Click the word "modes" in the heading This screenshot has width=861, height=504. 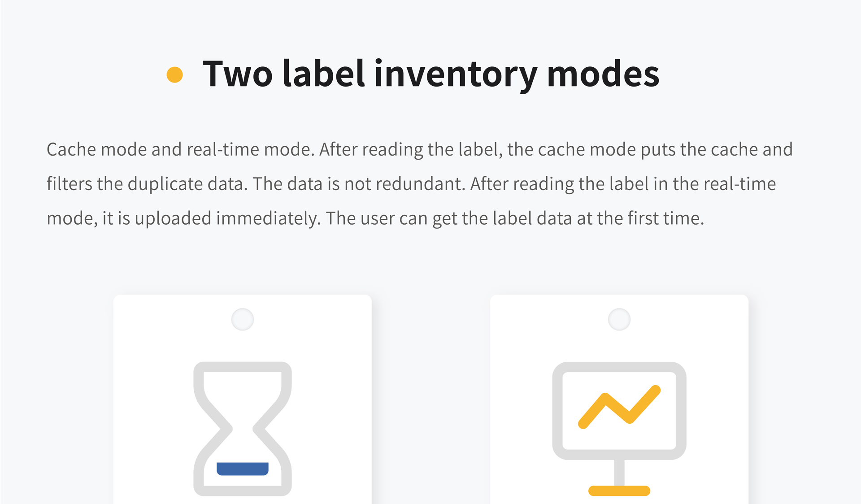coord(603,74)
